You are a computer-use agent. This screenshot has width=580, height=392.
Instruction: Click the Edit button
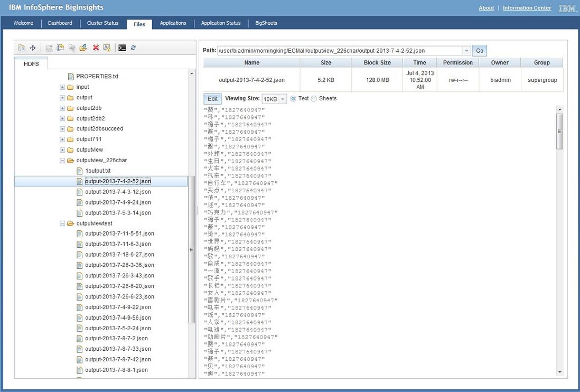pyautogui.click(x=213, y=99)
